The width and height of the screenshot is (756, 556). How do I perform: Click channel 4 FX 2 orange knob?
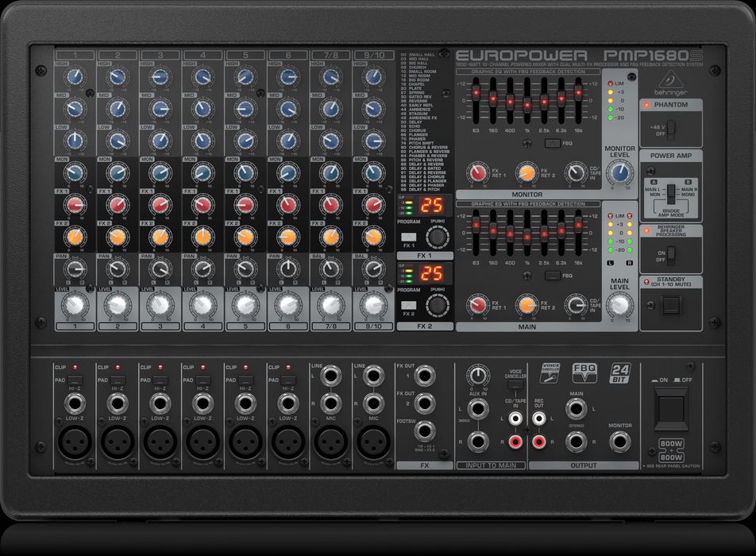pyautogui.click(x=202, y=237)
